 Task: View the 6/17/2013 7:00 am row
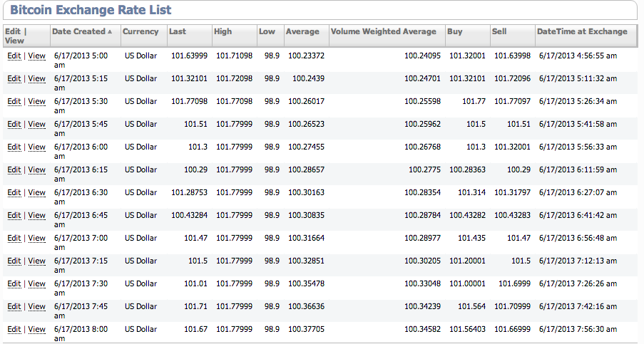[36, 238]
